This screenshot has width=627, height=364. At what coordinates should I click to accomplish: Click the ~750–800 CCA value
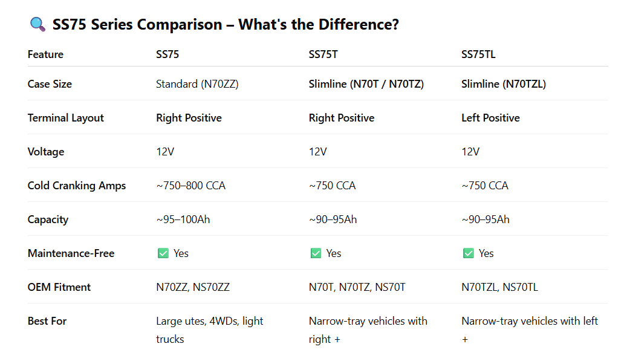[190, 186]
